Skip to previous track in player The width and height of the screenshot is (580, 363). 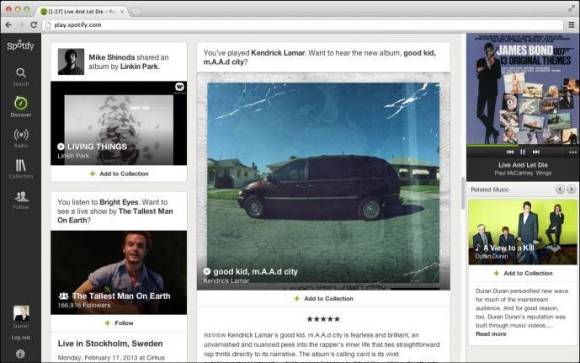pos(510,152)
